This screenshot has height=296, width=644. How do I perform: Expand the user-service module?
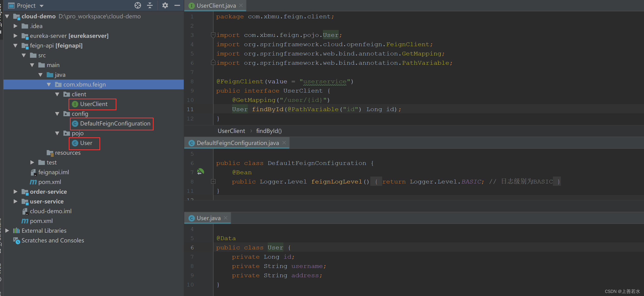(16, 201)
